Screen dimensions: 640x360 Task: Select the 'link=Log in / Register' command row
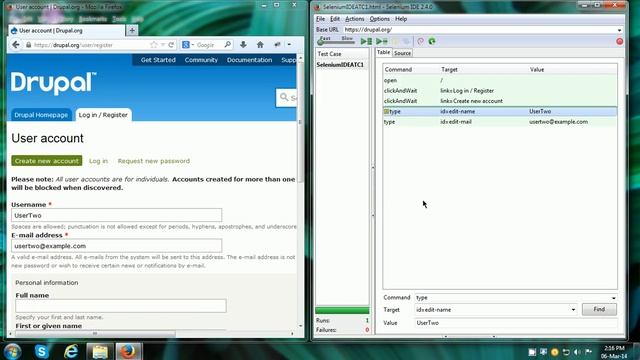click(x=500, y=91)
